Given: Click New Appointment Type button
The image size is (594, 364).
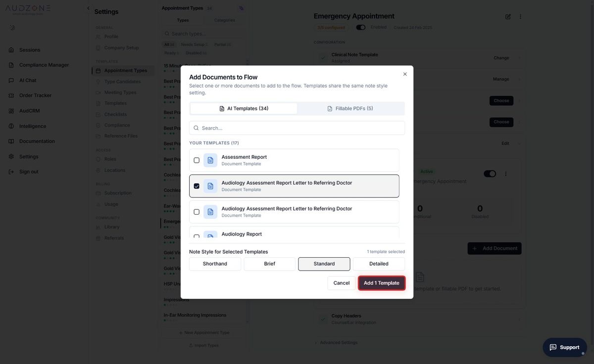Looking at the screenshot, I should click(203, 333).
